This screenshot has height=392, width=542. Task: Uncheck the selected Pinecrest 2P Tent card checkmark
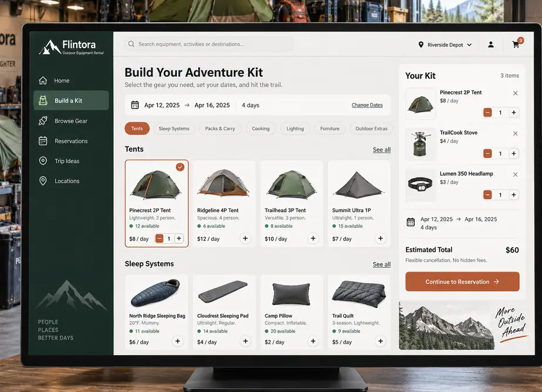(x=180, y=167)
